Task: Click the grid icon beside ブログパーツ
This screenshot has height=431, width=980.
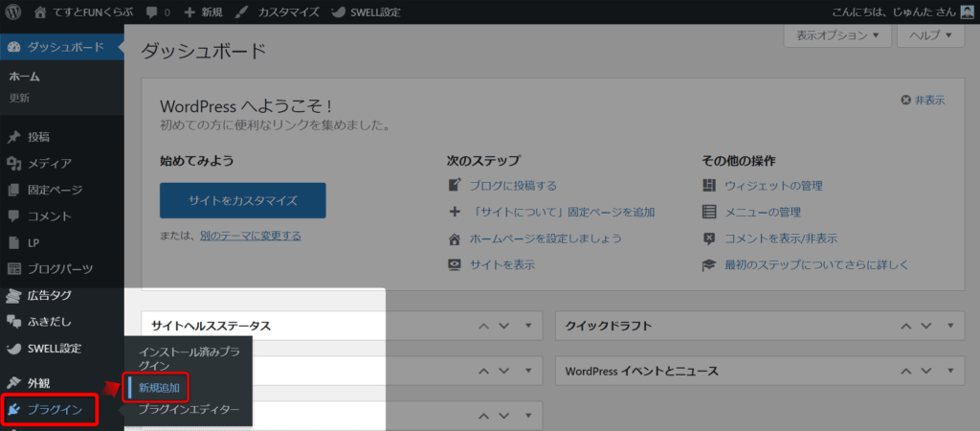Action: (13, 269)
